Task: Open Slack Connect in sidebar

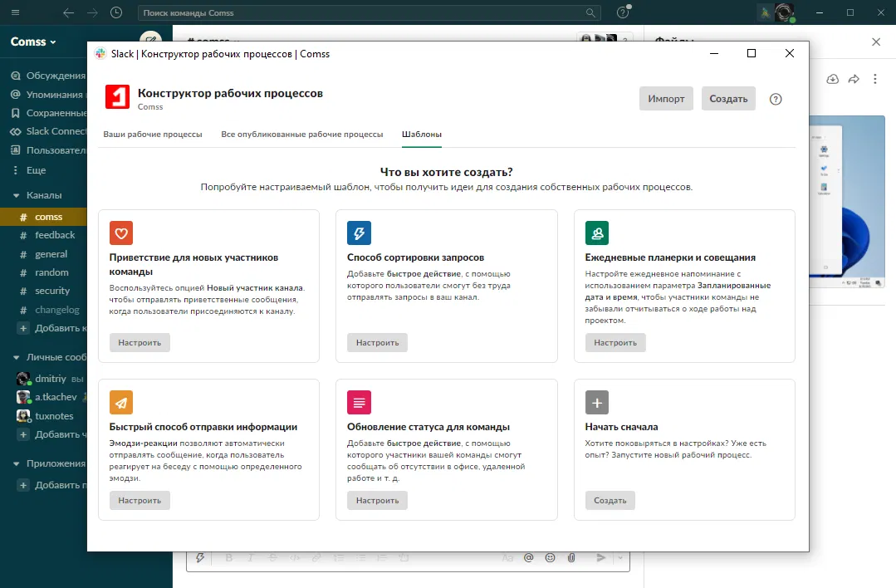Action: [48, 131]
